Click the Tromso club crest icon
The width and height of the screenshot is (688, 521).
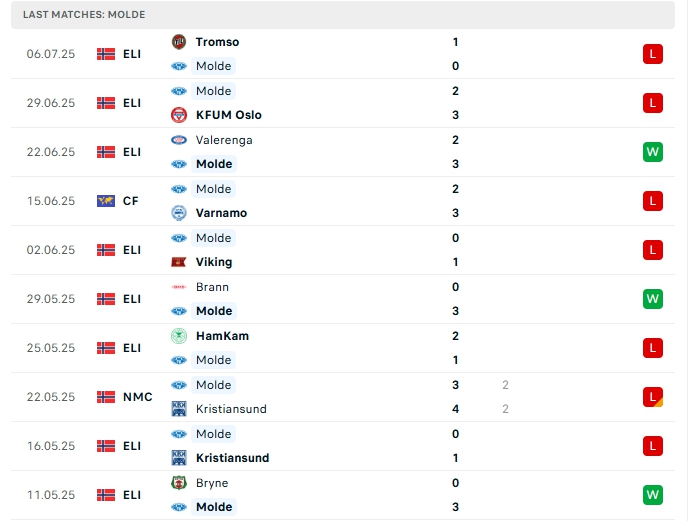coord(179,42)
